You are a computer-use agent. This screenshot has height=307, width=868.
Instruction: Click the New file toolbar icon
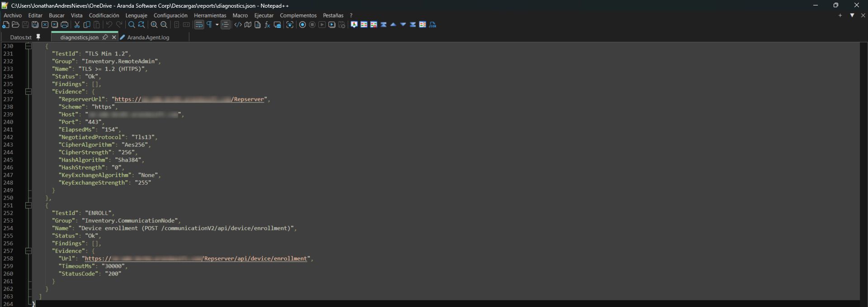pos(6,25)
